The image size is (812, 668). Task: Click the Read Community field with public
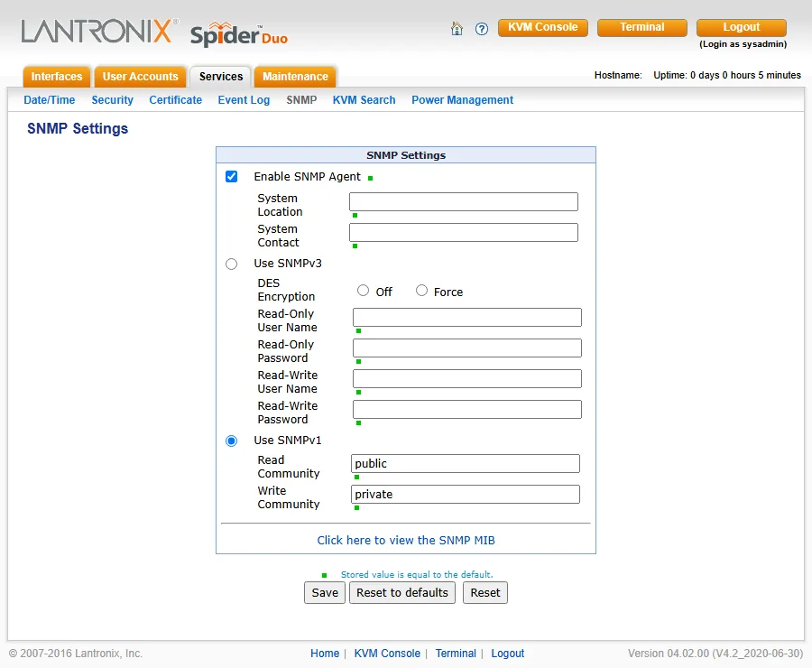click(x=465, y=463)
